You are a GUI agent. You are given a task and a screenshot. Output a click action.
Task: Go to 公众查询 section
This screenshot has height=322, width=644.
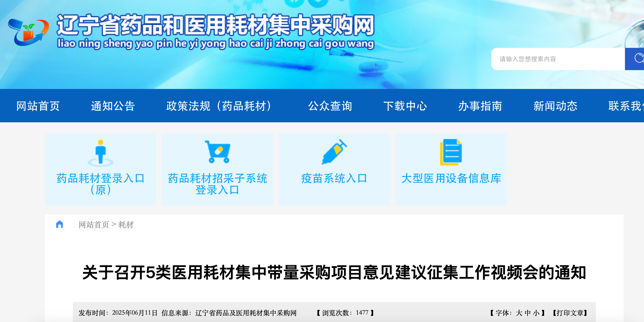coord(330,106)
